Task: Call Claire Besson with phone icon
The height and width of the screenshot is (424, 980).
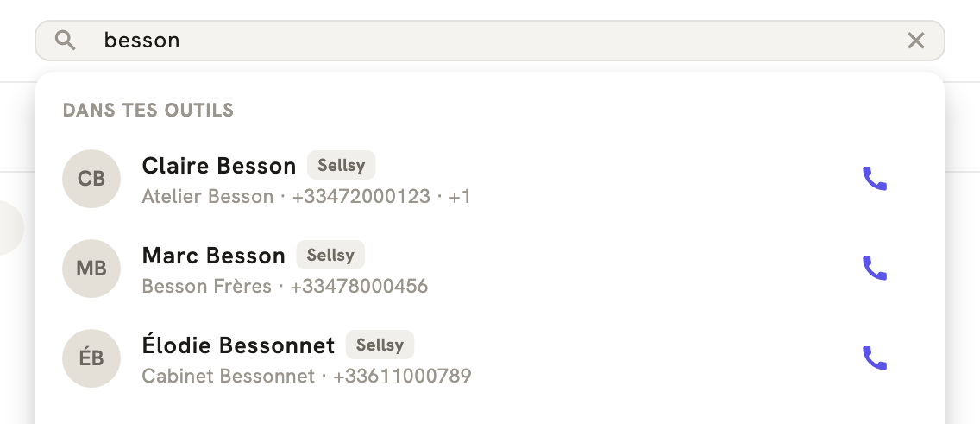Action: (875, 179)
